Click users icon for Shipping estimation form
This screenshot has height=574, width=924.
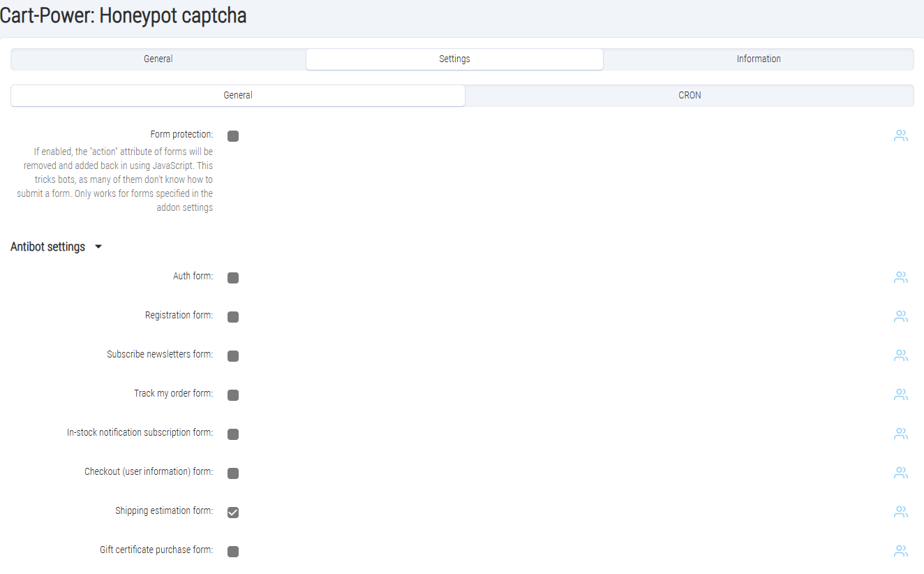click(901, 512)
